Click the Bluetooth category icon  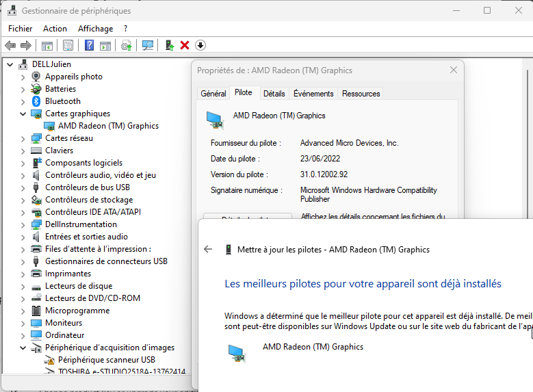click(x=36, y=101)
